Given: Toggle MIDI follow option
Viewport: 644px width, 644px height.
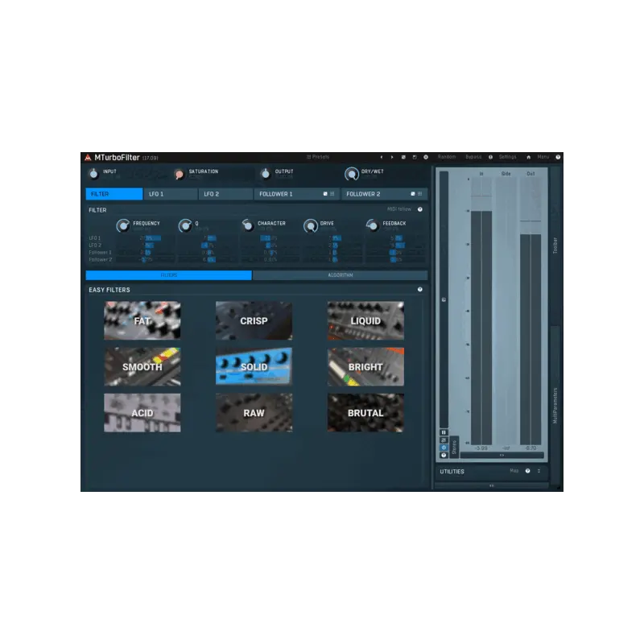Looking at the screenshot, I should [398, 209].
